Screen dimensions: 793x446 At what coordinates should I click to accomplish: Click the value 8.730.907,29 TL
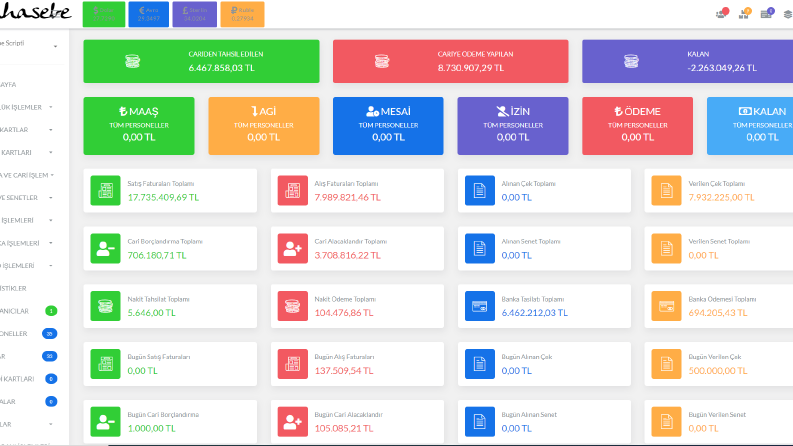tap(471, 68)
